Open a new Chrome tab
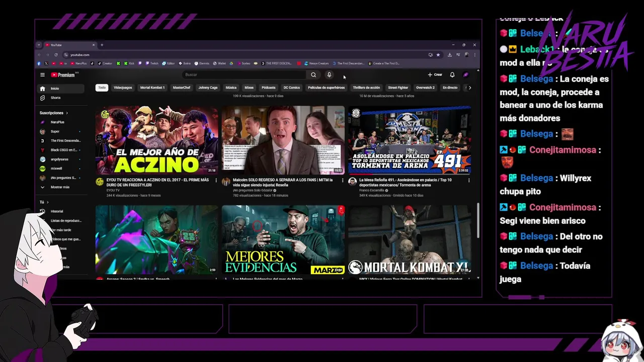 click(102, 45)
